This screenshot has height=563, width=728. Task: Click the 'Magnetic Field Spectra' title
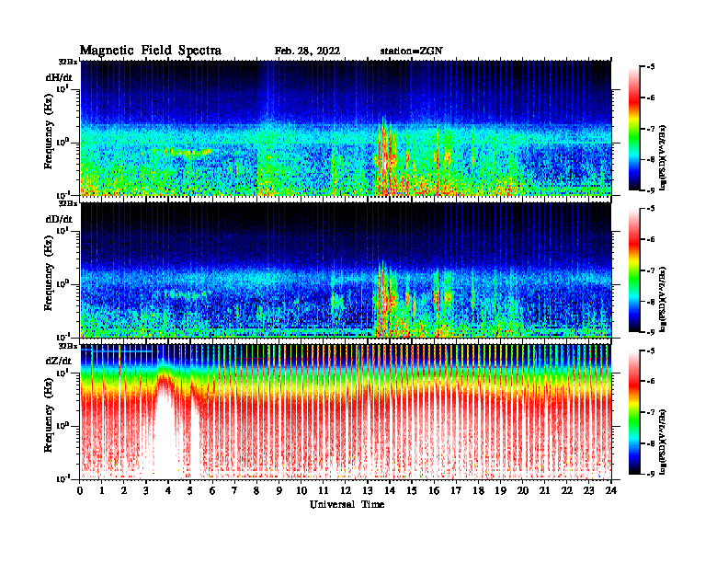151,51
